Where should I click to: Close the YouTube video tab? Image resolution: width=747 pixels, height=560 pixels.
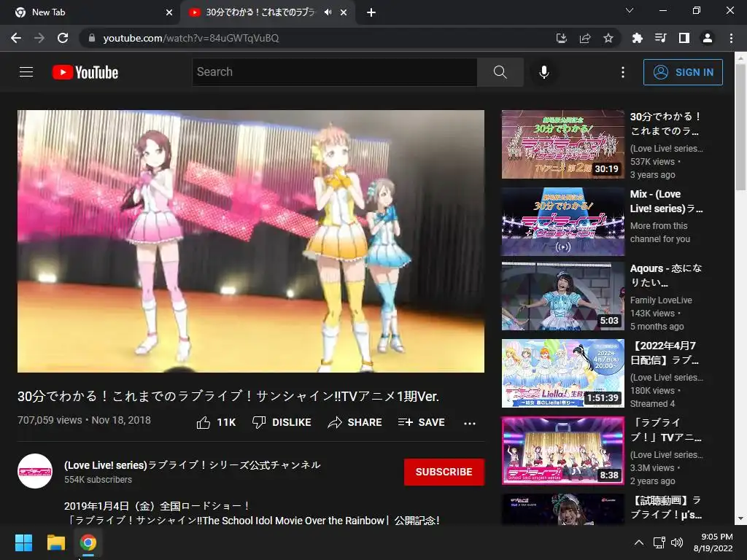(x=344, y=12)
